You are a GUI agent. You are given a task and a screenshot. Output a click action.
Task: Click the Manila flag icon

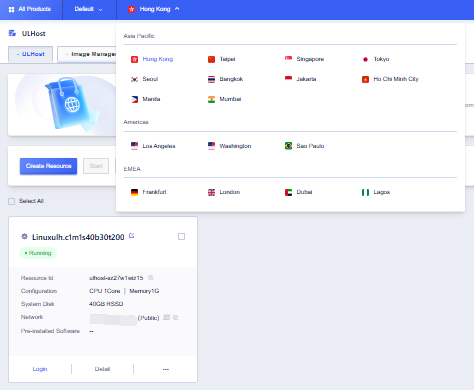coord(134,99)
